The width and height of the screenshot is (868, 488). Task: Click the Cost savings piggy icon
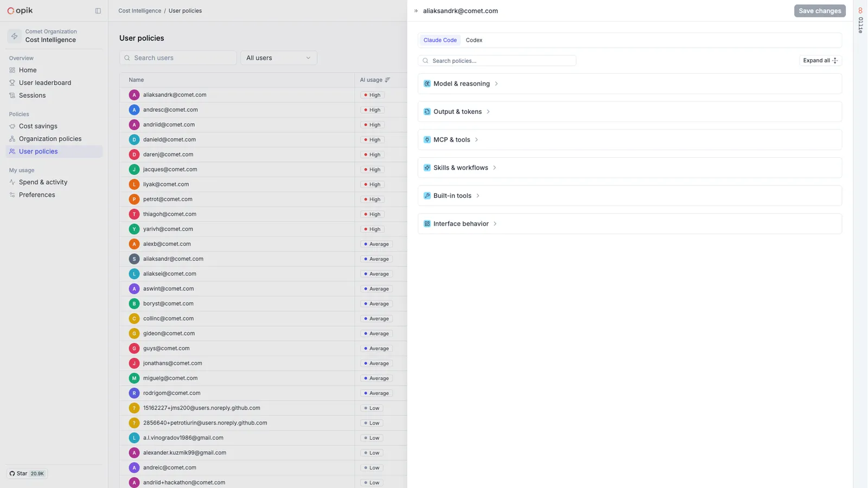point(12,126)
